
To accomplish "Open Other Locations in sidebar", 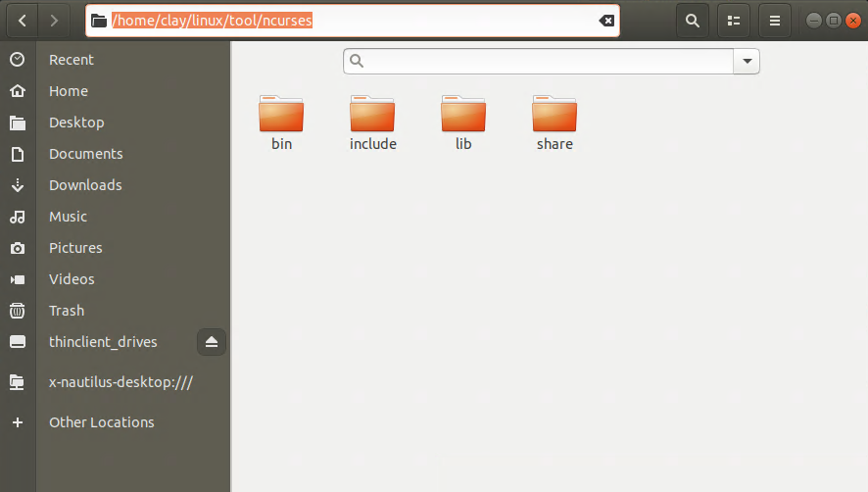I will [102, 422].
